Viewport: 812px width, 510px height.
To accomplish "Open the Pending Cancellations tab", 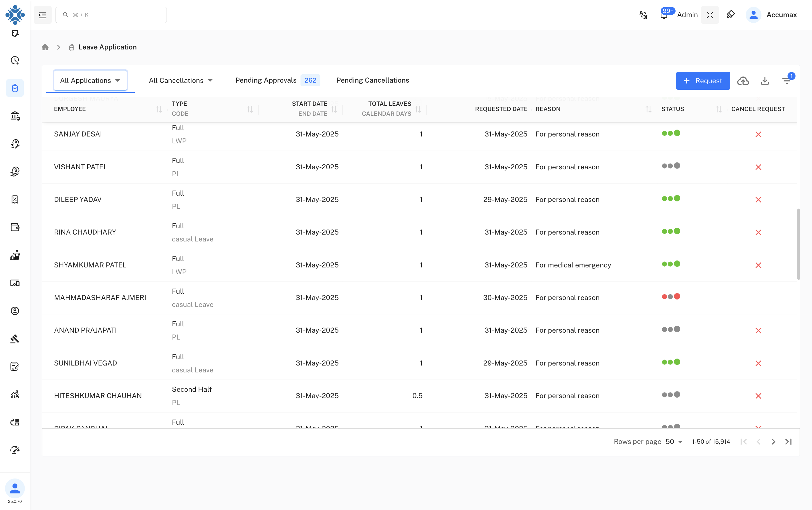I will [x=372, y=80].
